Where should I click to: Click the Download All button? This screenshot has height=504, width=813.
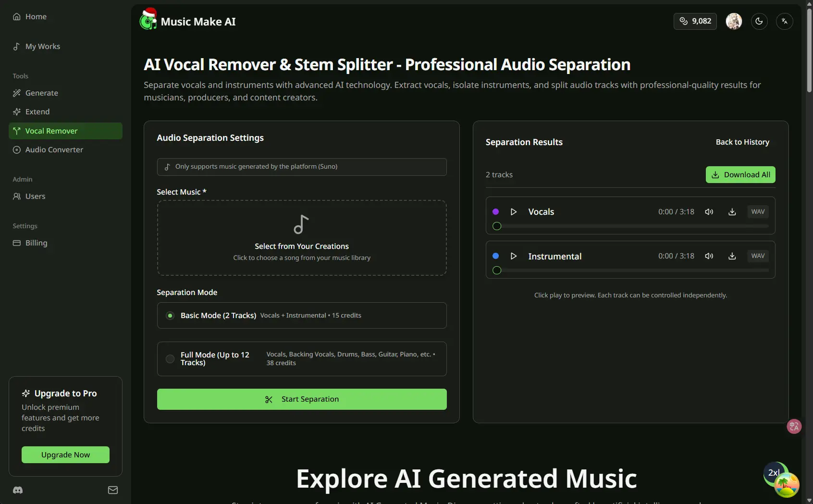(x=740, y=175)
